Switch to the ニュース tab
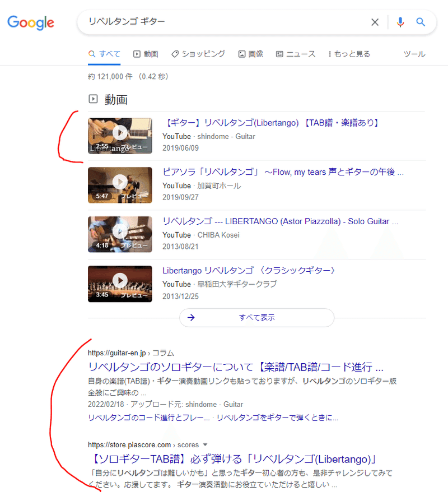The image size is (448, 496). (x=296, y=54)
